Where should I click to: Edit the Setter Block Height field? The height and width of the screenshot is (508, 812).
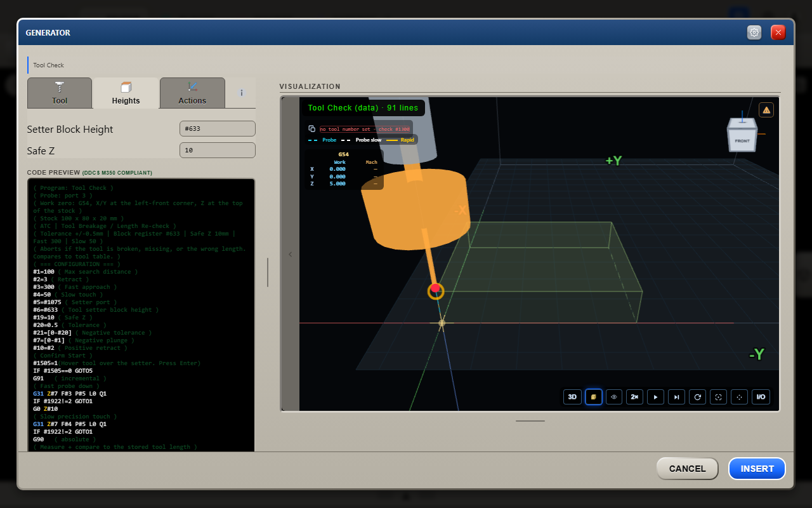pyautogui.click(x=218, y=129)
